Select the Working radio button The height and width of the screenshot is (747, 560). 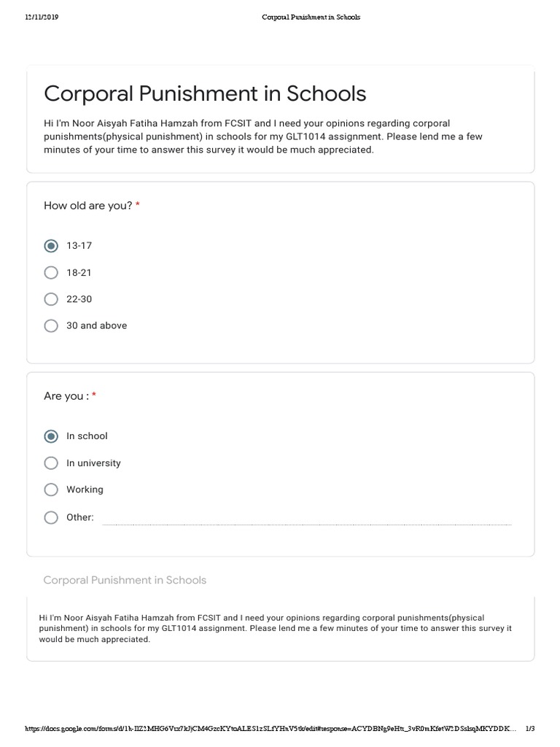[51, 489]
